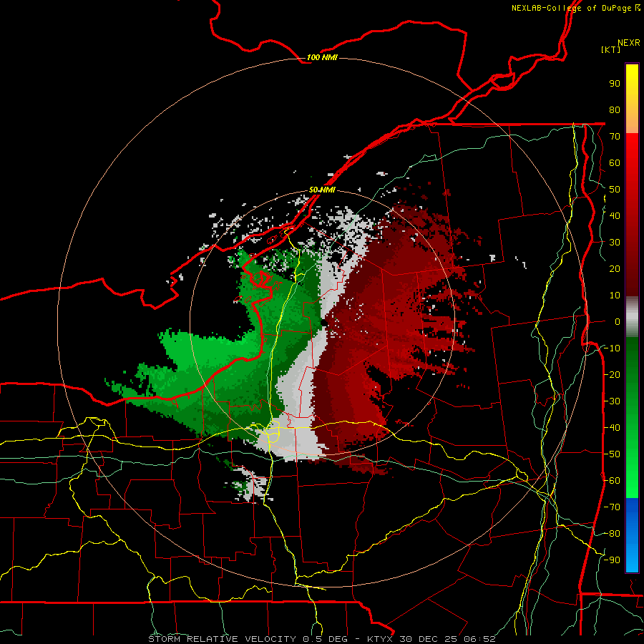Click the '-50' label on the velocity scale
Viewport: 644px width, 644px height.
coord(612,454)
